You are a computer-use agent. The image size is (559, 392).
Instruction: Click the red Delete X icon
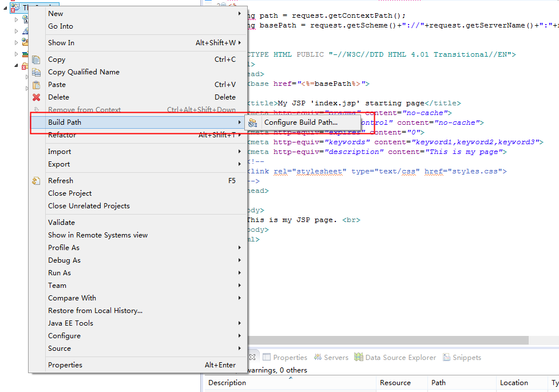(x=37, y=97)
